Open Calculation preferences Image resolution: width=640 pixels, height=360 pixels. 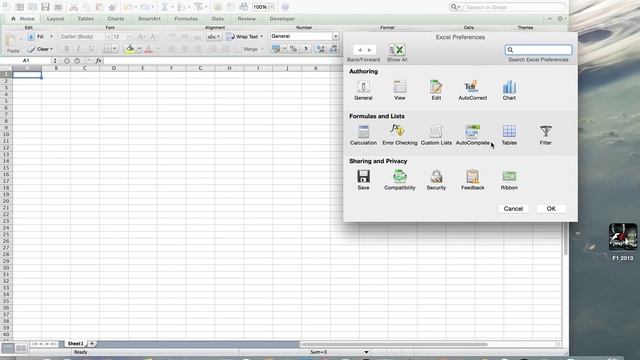pos(363,135)
